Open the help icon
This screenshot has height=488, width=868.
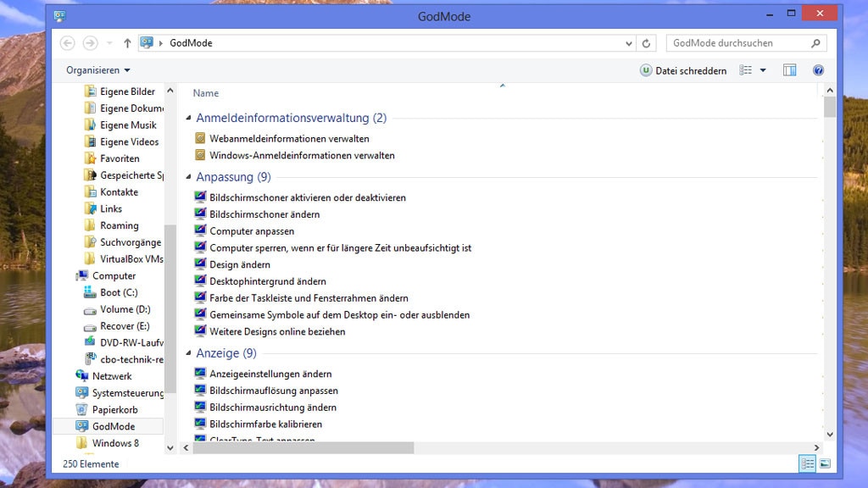pyautogui.click(x=818, y=70)
